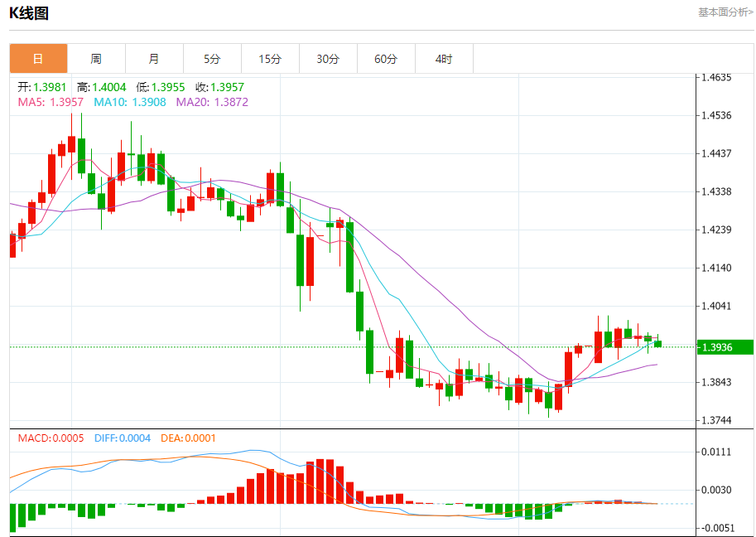Click the MA20: 1.3872 label
This screenshot has height=537, width=756.
[212, 102]
